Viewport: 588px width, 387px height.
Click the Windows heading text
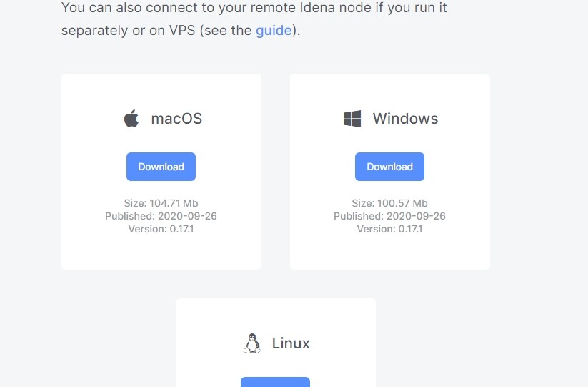405,119
